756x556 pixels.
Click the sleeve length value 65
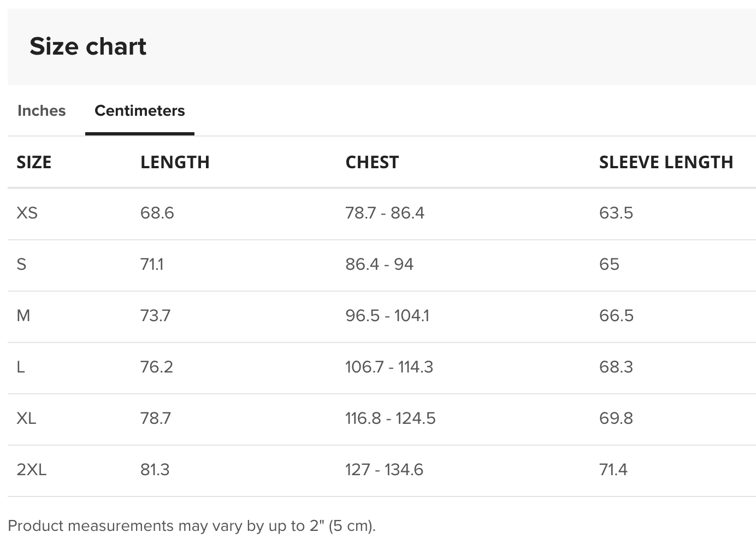coord(609,264)
